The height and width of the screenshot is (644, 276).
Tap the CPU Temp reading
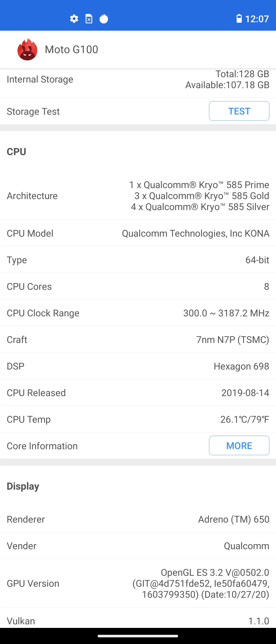(x=244, y=419)
